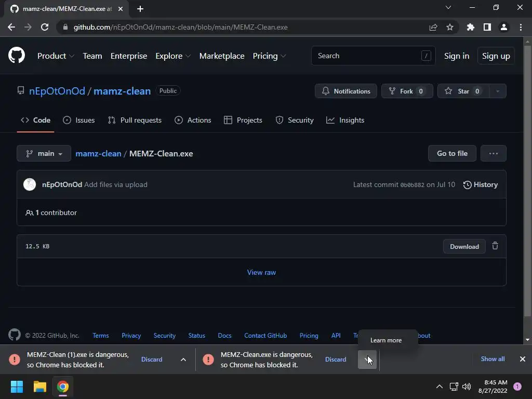The width and height of the screenshot is (532, 399).
Task: Open the Chrome extensions puzzle icon
Action: coord(471,27)
